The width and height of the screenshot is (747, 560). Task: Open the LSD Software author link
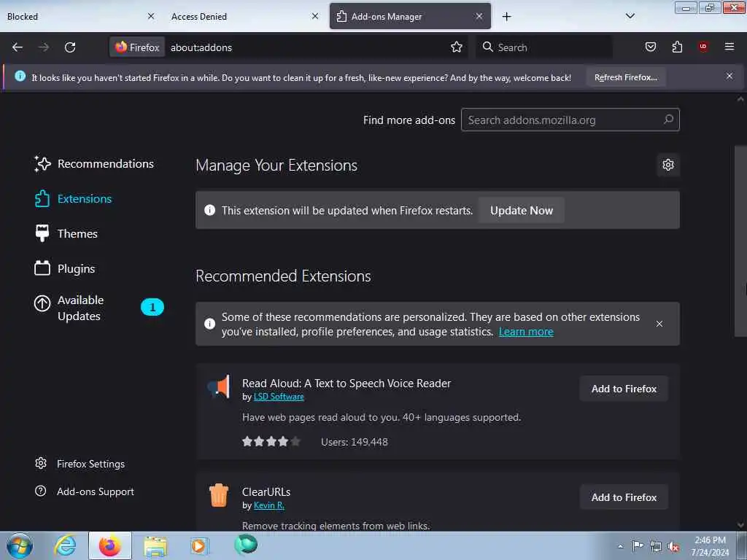click(279, 397)
